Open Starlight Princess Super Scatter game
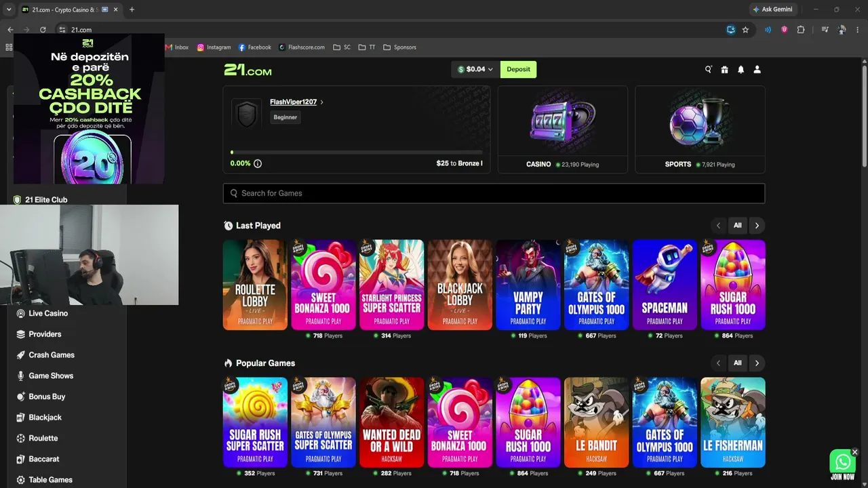Screen dimensions: 868x488 pos(392,285)
